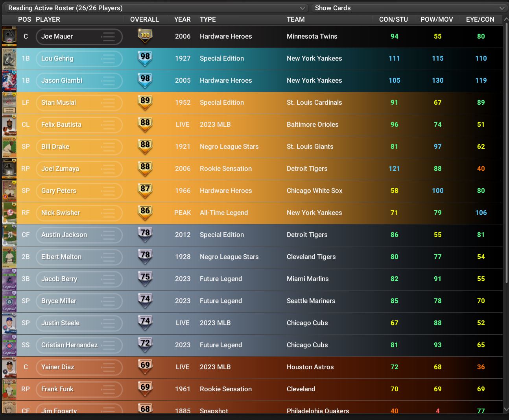This screenshot has width=509, height=420.
Task: Sort roster by the YEAR column
Action: pos(182,19)
